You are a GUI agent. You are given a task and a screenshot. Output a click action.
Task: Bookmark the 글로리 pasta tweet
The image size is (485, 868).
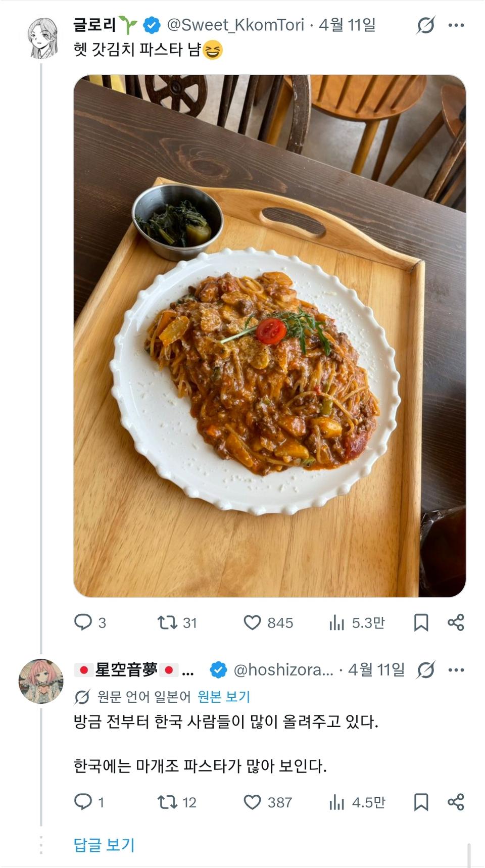[421, 622]
